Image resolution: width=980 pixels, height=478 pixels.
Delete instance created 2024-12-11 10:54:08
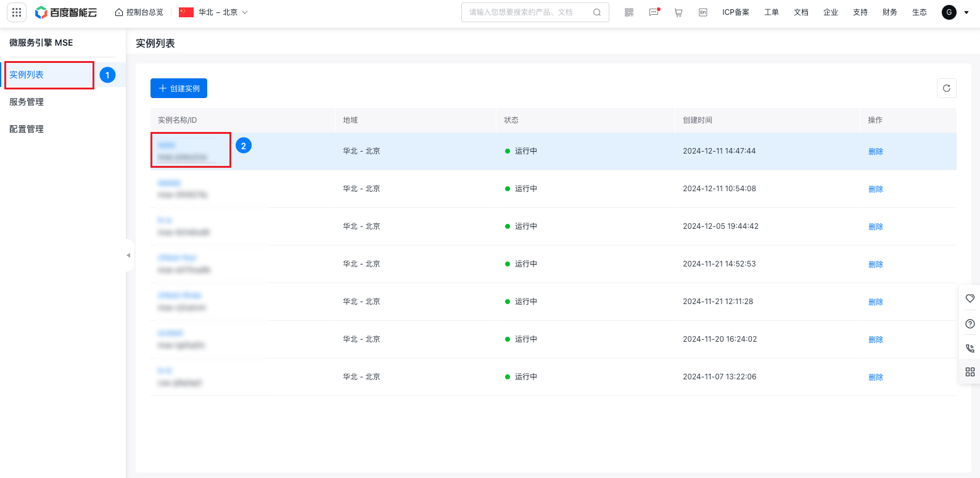coord(876,189)
